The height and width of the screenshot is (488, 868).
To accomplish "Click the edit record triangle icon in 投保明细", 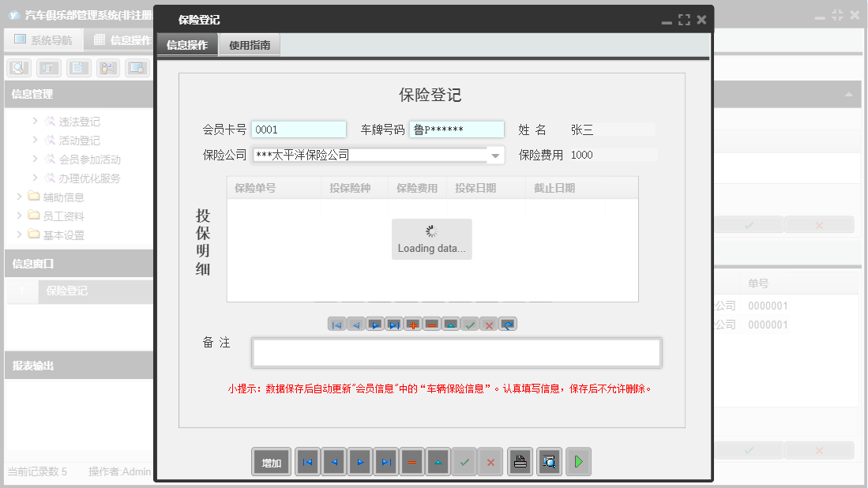I will coord(450,324).
